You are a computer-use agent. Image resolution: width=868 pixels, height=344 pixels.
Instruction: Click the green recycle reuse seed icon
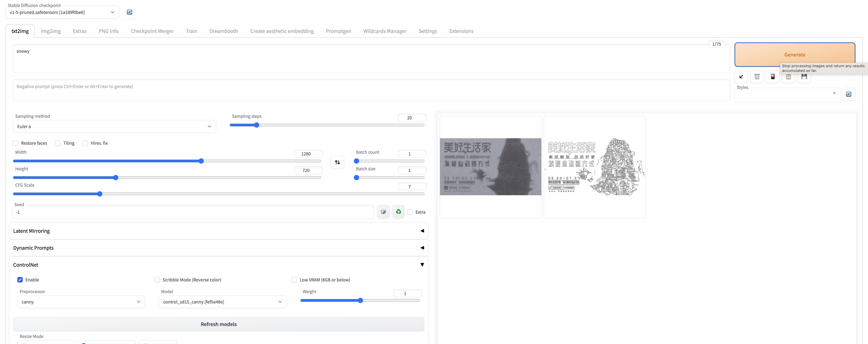(398, 212)
